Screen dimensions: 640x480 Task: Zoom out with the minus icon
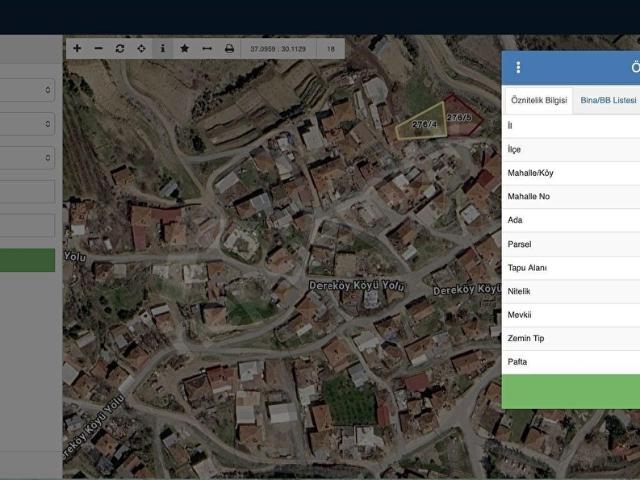pyautogui.click(x=98, y=49)
